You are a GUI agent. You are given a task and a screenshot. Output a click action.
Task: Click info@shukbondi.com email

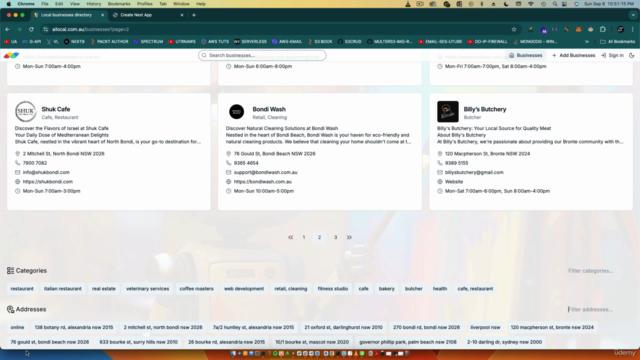click(46, 172)
